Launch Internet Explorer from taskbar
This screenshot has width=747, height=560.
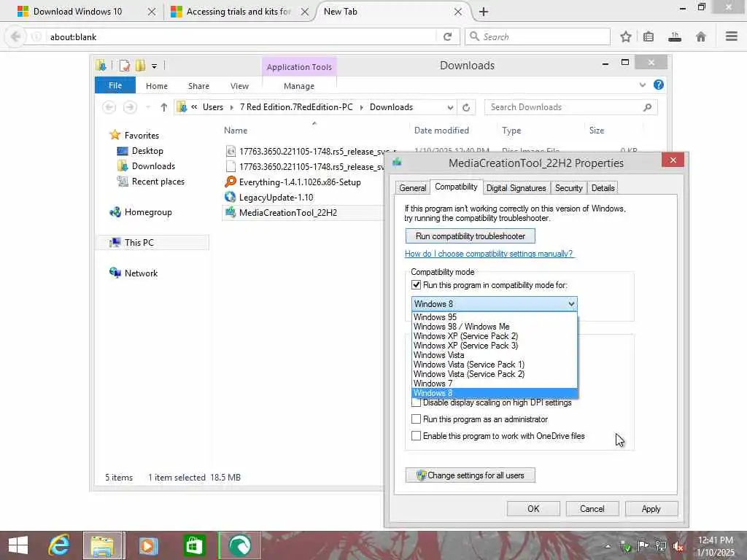pyautogui.click(x=60, y=545)
